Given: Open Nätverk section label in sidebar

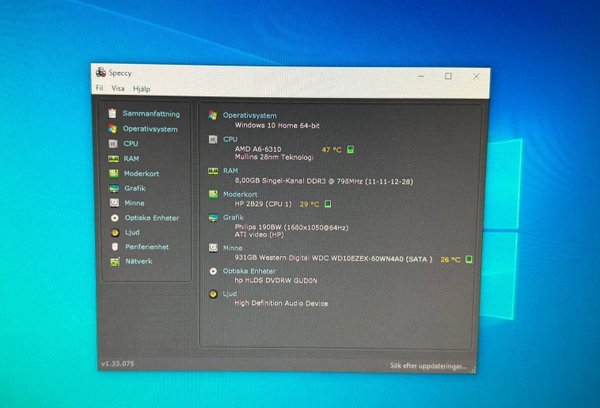Looking at the screenshot, I should coord(139,261).
